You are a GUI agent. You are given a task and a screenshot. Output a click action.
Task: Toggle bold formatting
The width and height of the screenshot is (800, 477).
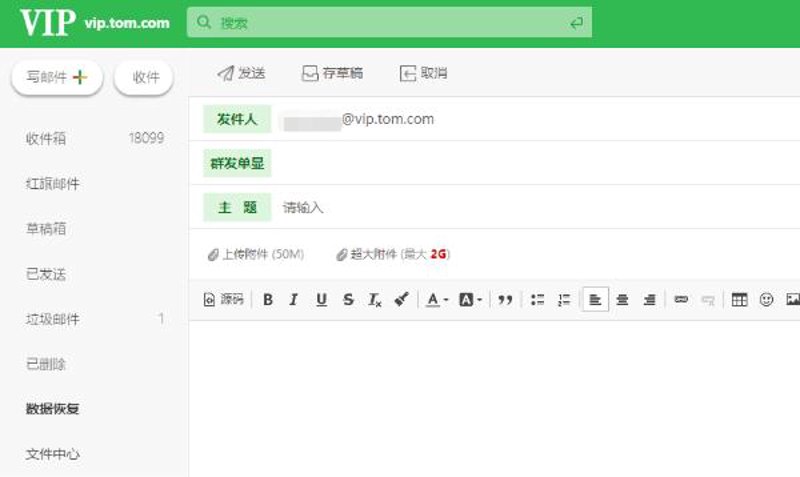coord(267,299)
